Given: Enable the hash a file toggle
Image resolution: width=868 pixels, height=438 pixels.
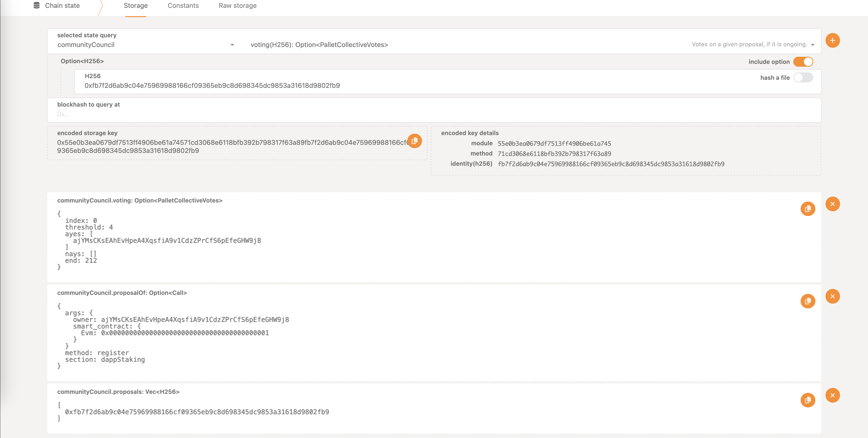Looking at the screenshot, I should click(803, 78).
